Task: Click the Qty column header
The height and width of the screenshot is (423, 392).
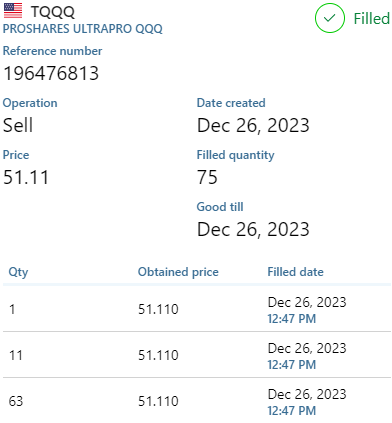Action: pyautogui.click(x=18, y=272)
